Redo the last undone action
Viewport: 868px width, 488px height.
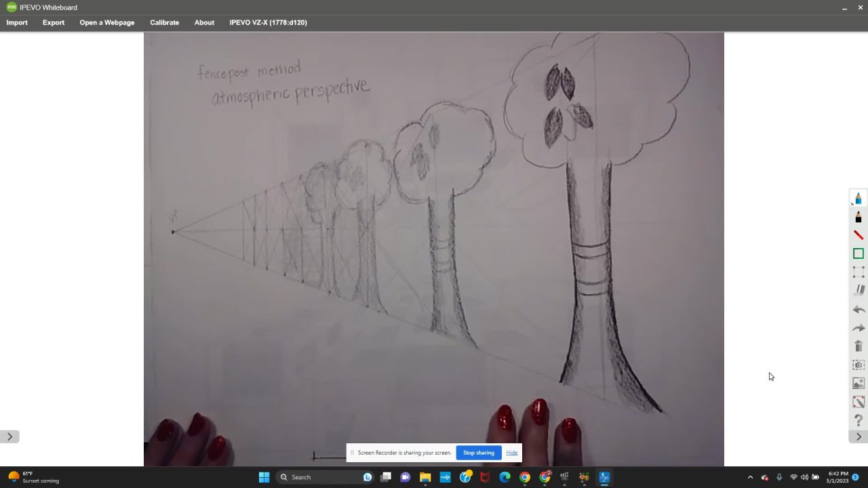858,328
